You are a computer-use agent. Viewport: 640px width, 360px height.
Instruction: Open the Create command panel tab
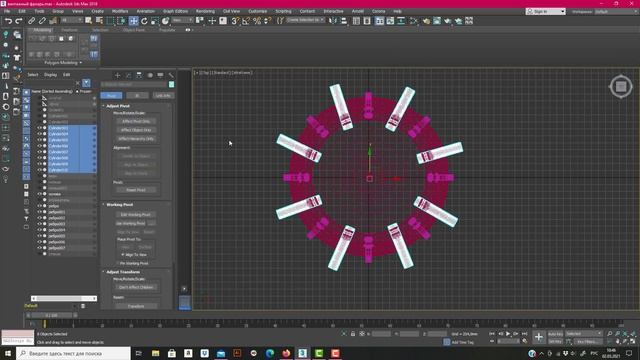[x=118, y=75]
